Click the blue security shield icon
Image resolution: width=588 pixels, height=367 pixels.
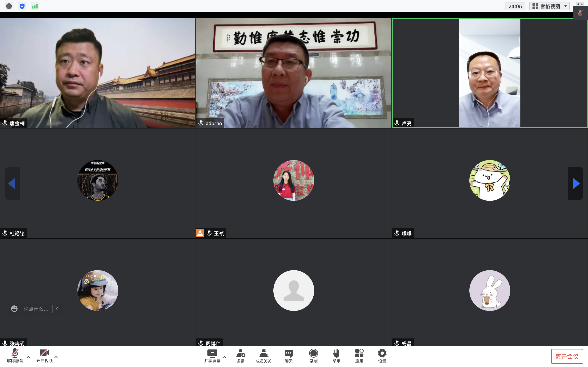pyautogui.click(x=22, y=6)
